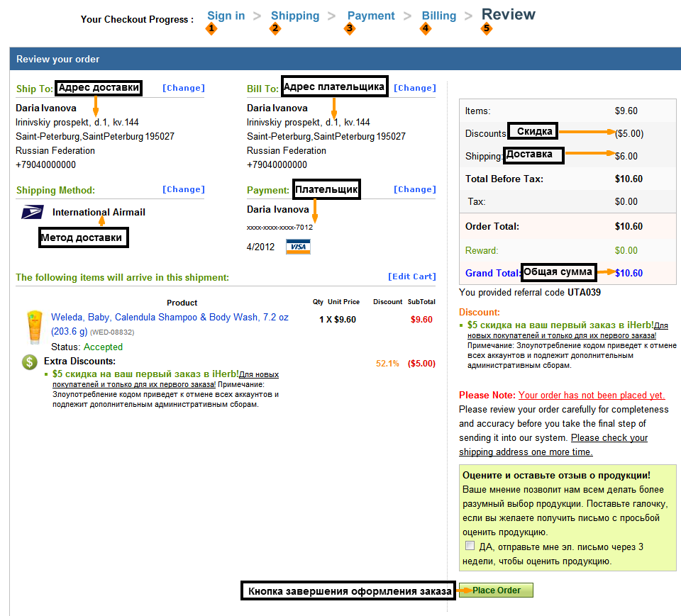Click the USPS eagle shipping logo
The width and height of the screenshot is (681, 616).
(x=33, y=212)
